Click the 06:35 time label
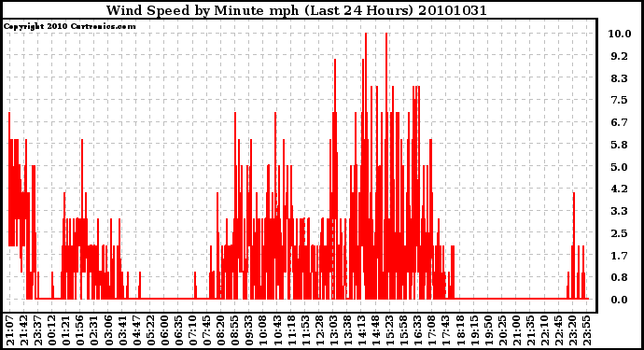The width and height of the screenshot is (644, 350). [x=178, y=331]
